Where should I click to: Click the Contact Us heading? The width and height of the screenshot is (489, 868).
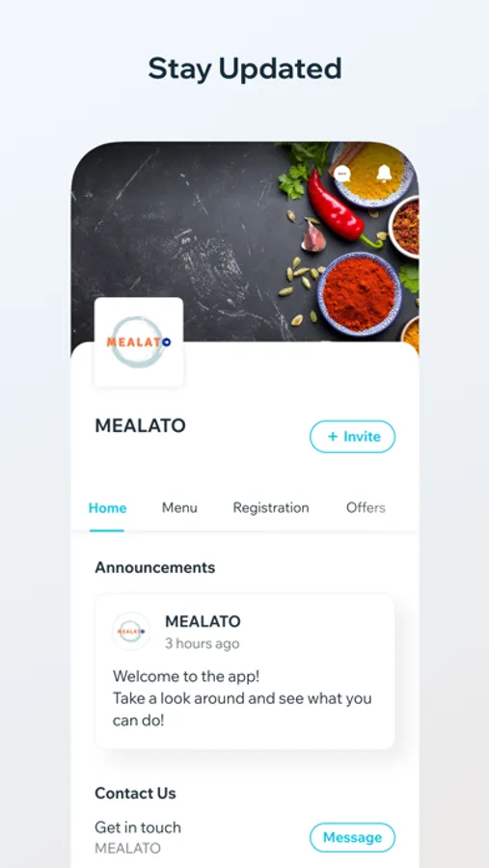tap(135, 793)
